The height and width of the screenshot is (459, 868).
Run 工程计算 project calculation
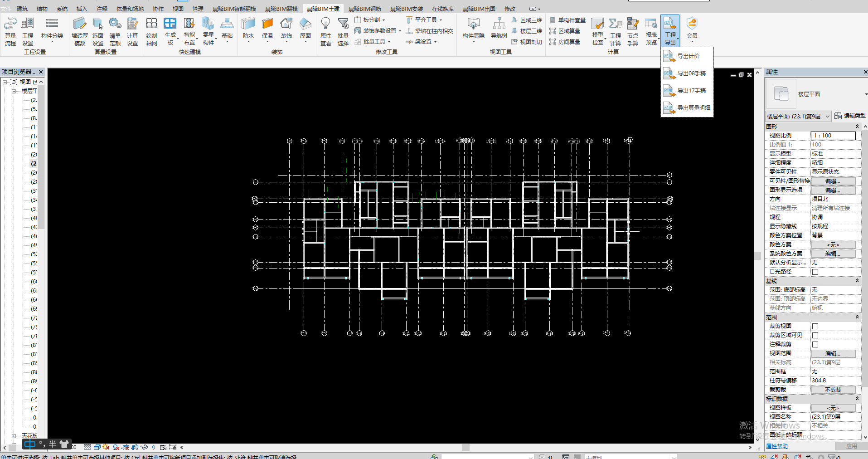click(616, 31)
